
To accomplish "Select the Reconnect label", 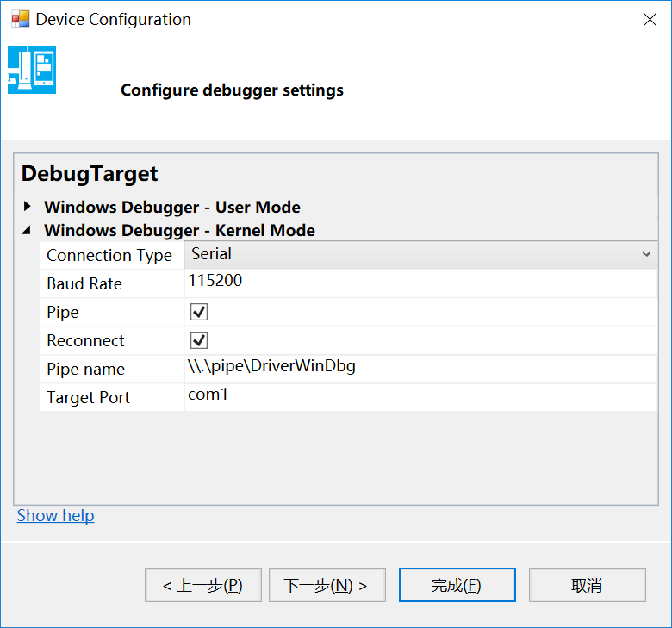I will click(x=85, y=341).
